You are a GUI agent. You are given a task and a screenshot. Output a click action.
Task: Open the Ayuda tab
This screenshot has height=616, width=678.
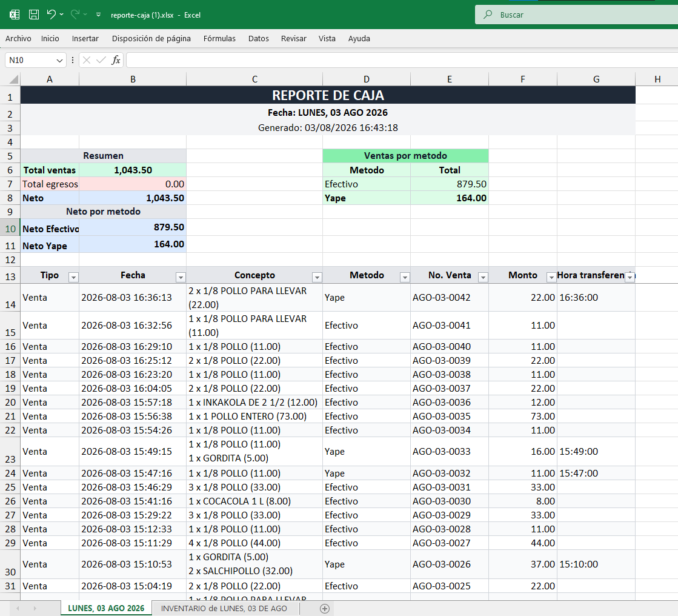[359, 39]
